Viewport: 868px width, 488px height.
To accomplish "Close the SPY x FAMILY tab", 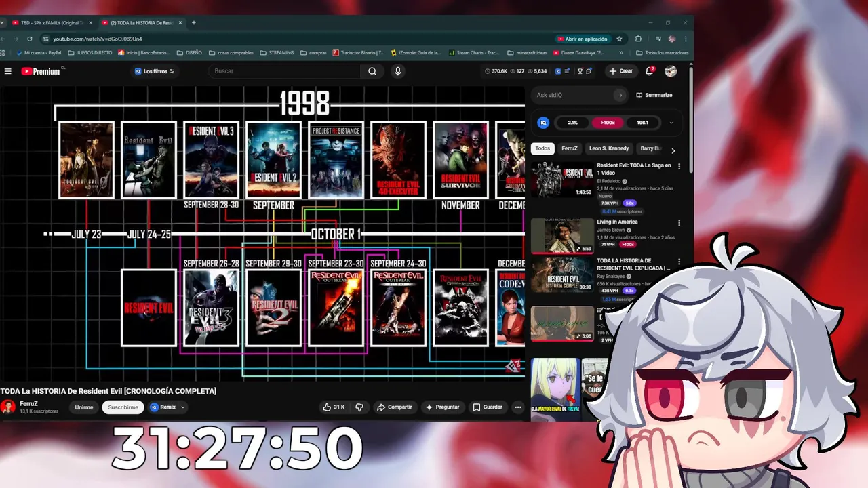I will click(90, 22).
